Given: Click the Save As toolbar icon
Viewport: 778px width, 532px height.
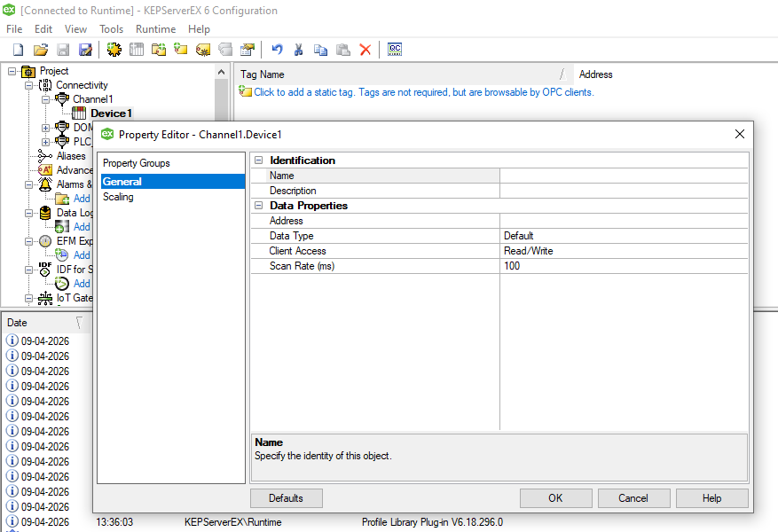Looking at the screenshot, I should (x=85, y=50).
